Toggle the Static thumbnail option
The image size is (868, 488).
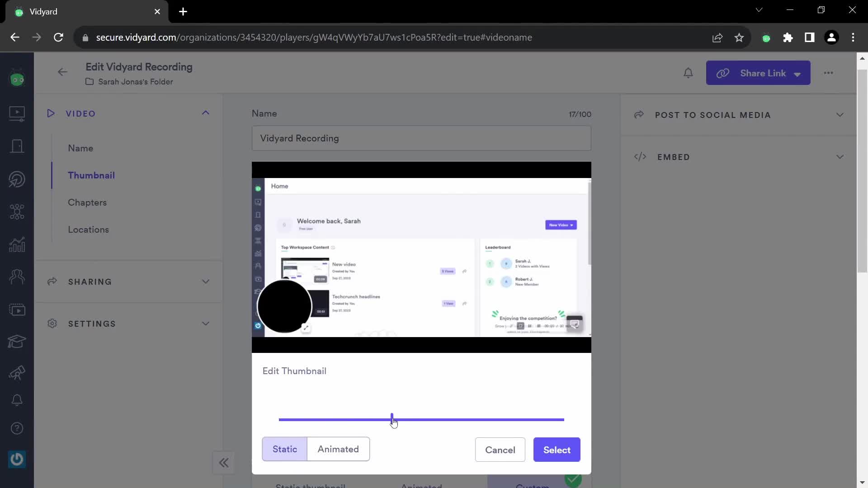pos(284,449)
